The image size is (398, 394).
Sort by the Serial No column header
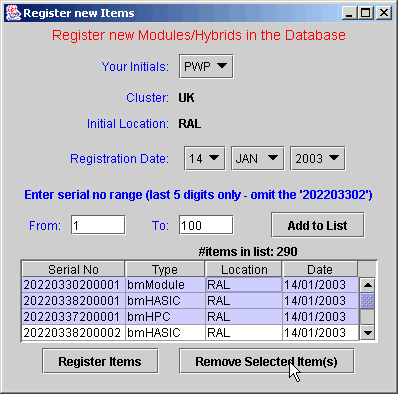[x=73, y=269]
